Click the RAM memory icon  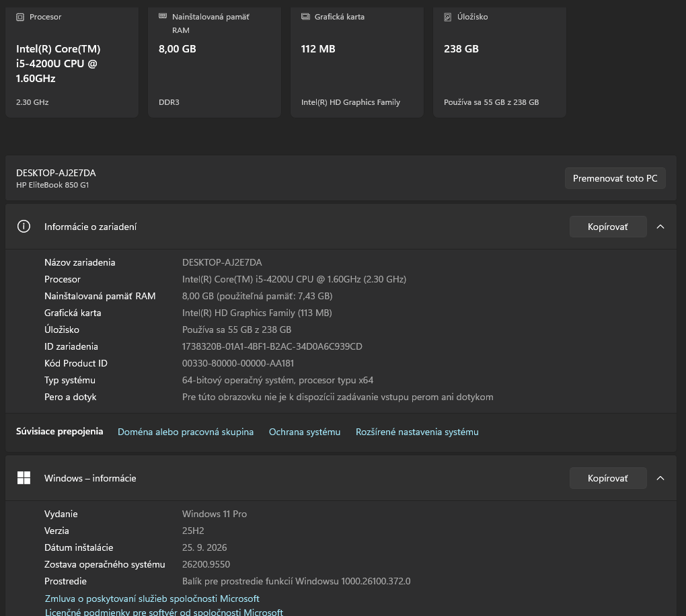pyautogui.click(x=163, y=16)
